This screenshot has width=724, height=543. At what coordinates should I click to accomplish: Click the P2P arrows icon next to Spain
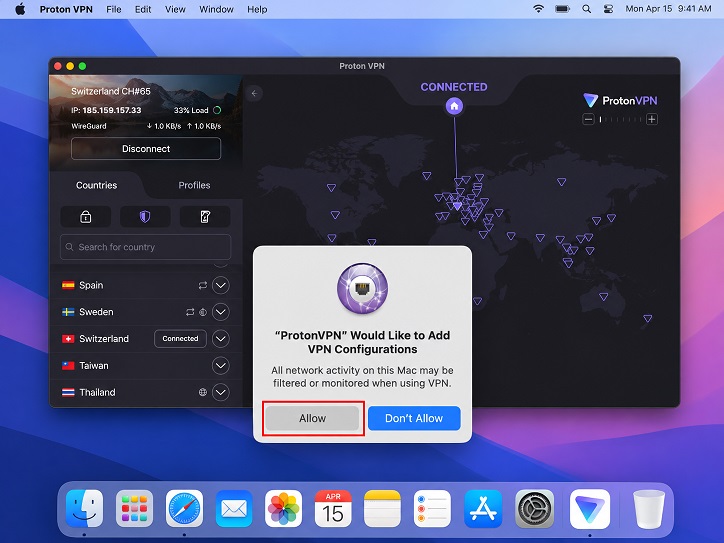[x=203, y=285]
